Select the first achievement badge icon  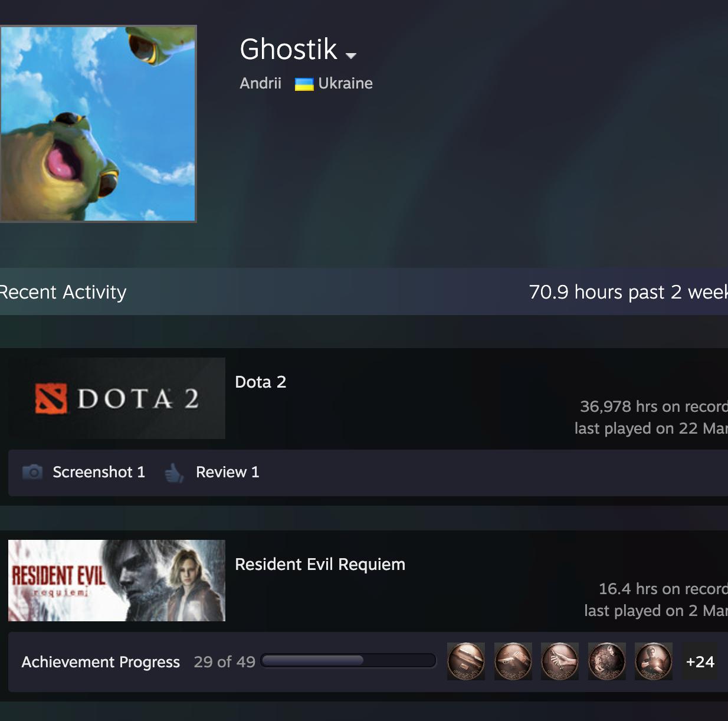(x=466, y=661)
